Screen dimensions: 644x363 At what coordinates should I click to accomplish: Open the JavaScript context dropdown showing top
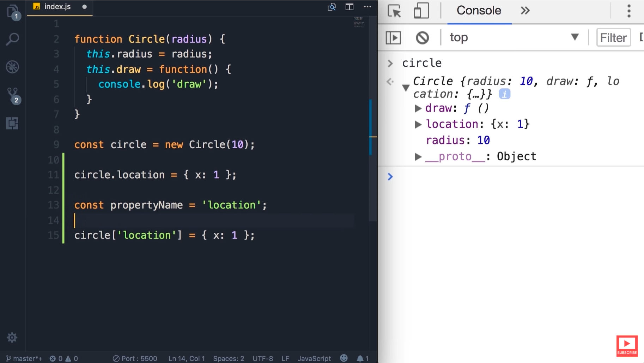[515, 37]
